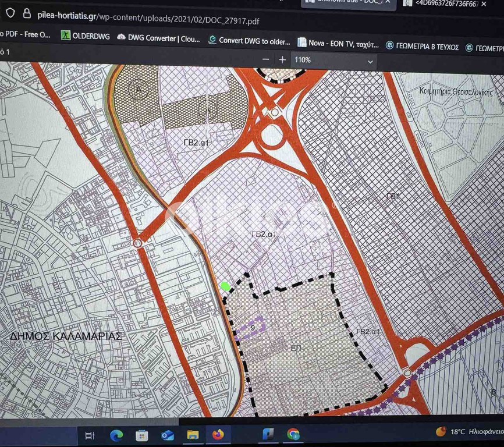
Task: Open the 'DWG Converter | Clou...' bookmark
Action: (x=158, y=38)
